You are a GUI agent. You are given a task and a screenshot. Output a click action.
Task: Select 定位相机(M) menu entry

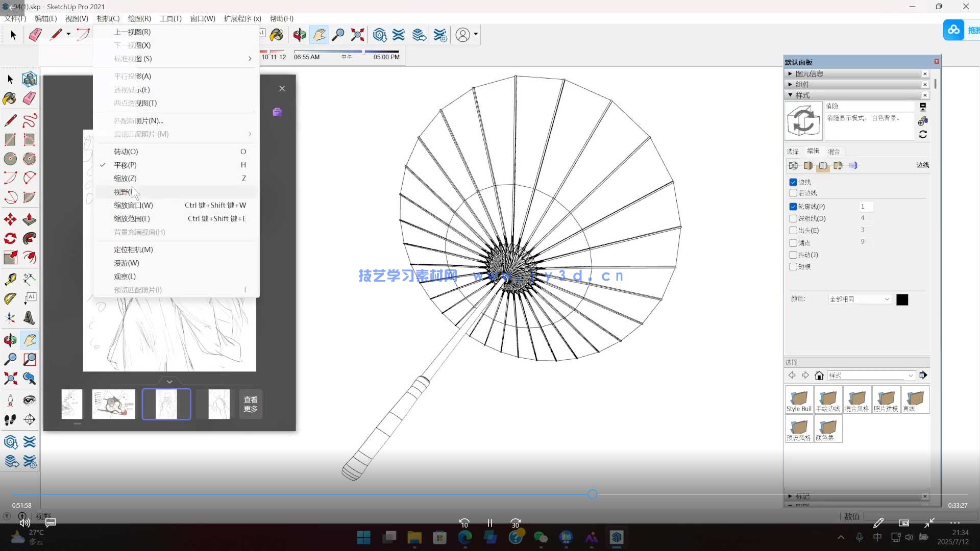(x=133, y=249)
